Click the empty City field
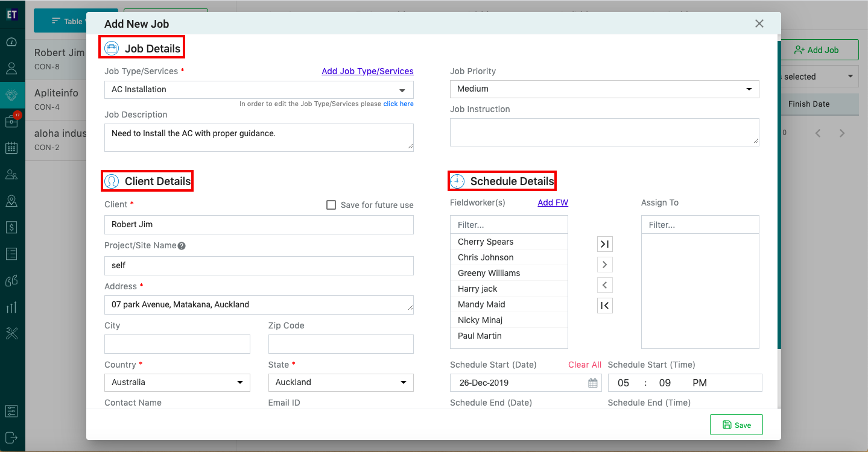The image size is (868, 452). click(x=177, y=344)
